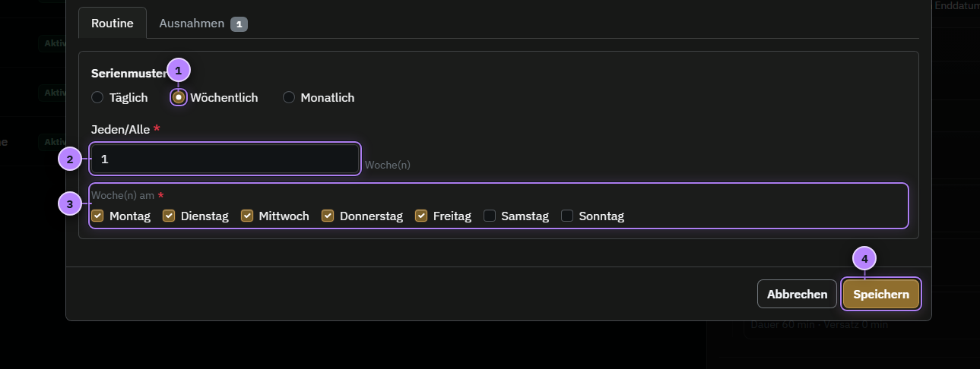This screenshot has width=980, height=369.
Task: Select the step marker numbered 3
Action: [70, 203]
